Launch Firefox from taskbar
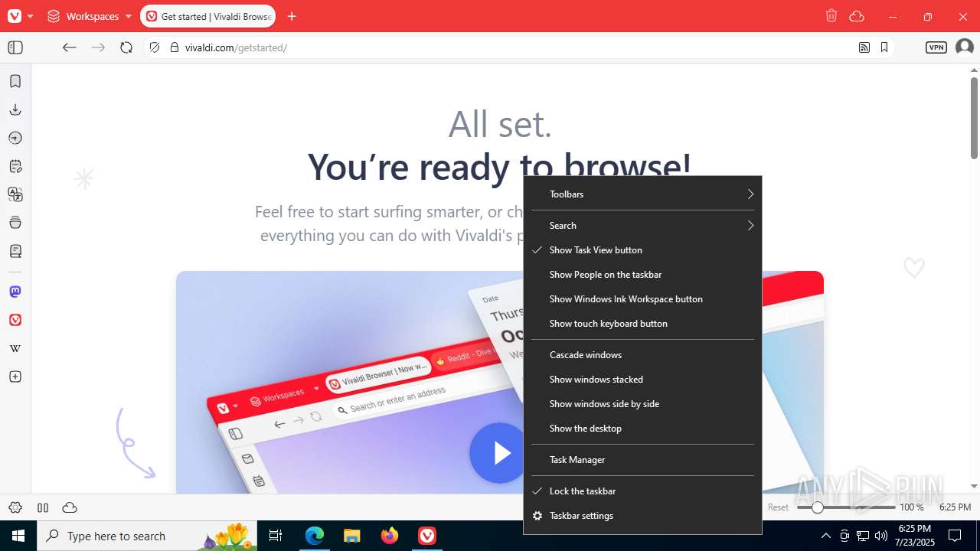 click(390, 536)
